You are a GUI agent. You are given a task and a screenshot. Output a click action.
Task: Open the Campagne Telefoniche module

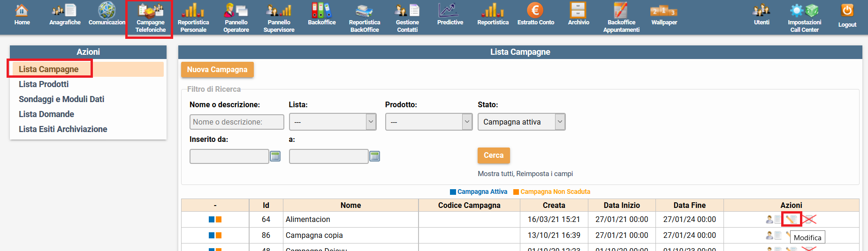(x=150, y=18)
